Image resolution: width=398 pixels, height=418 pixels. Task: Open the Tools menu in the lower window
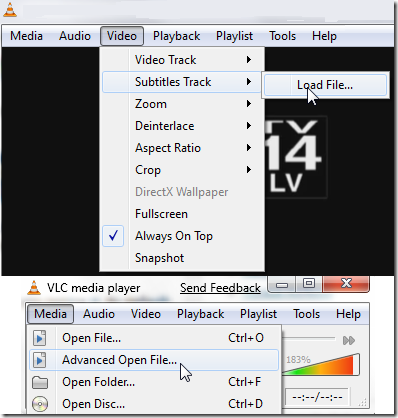(x=306, y=314)
